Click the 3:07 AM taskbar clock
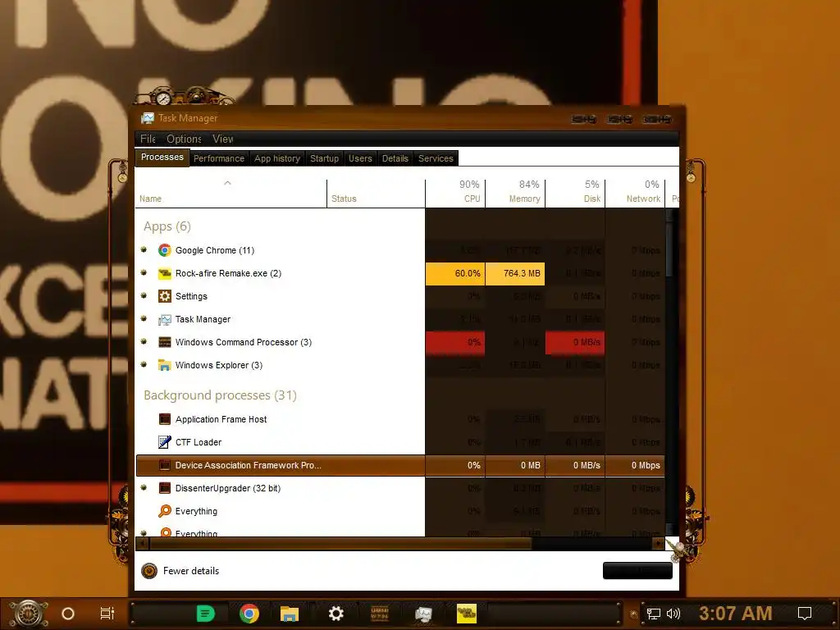This screenshot has width=840, height=630. tap(735, 614)
